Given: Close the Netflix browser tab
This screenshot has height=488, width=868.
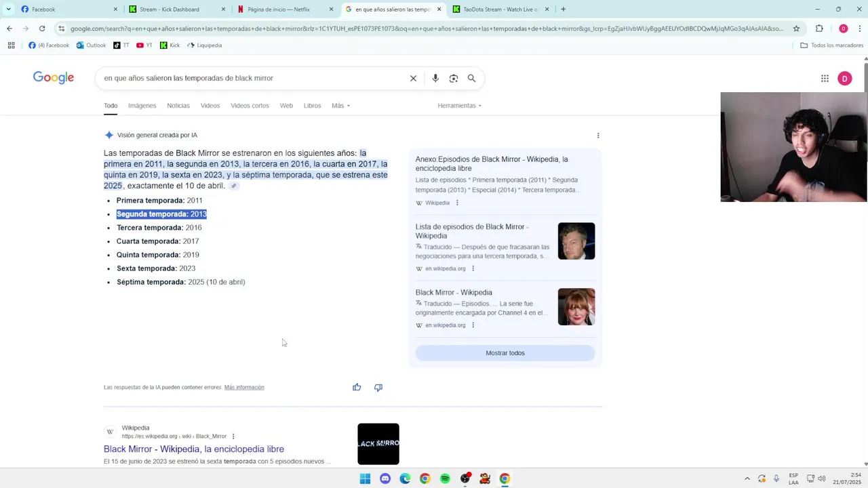Looking at the screenshot, I should click(x=331, y=9).
